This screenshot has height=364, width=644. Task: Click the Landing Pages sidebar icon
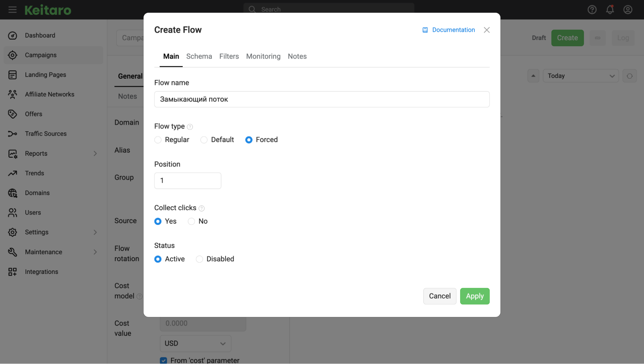tap(13, 75)
